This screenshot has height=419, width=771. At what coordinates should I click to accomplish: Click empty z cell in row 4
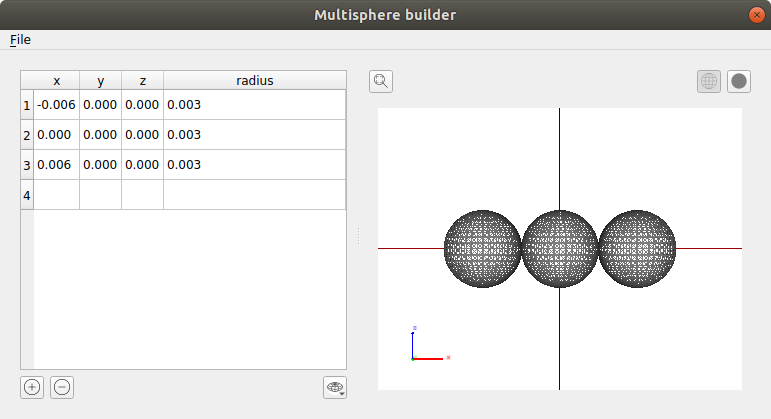tap(143, 195)
